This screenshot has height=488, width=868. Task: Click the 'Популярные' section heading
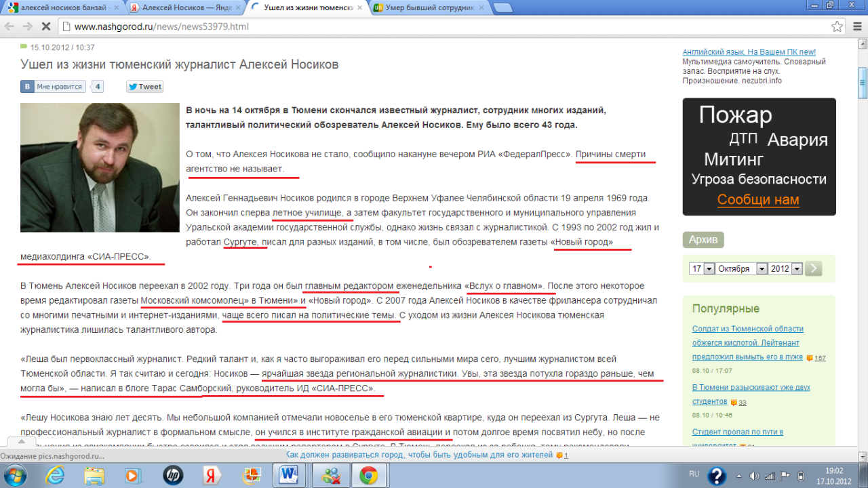726,309
